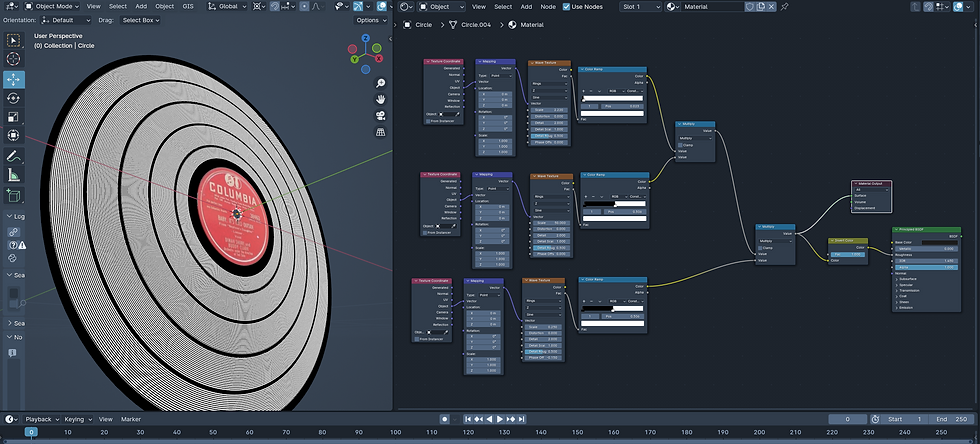The height and width of the screenshot is (444, 980).
Task: Toggle From Instancer on middle Texture Coordinate node
Action: pos(424,233)
